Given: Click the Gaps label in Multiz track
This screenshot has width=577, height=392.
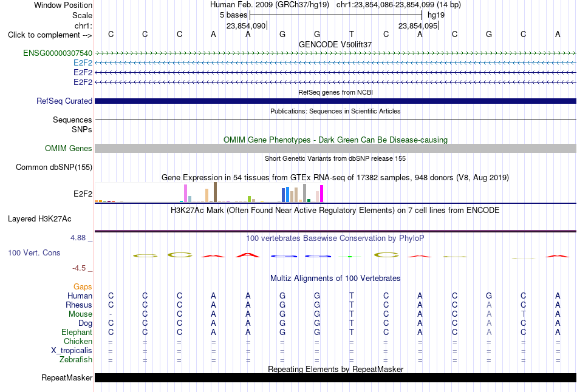Looking at the screenshot, I should pyautogui.click(x=83, y=286).
